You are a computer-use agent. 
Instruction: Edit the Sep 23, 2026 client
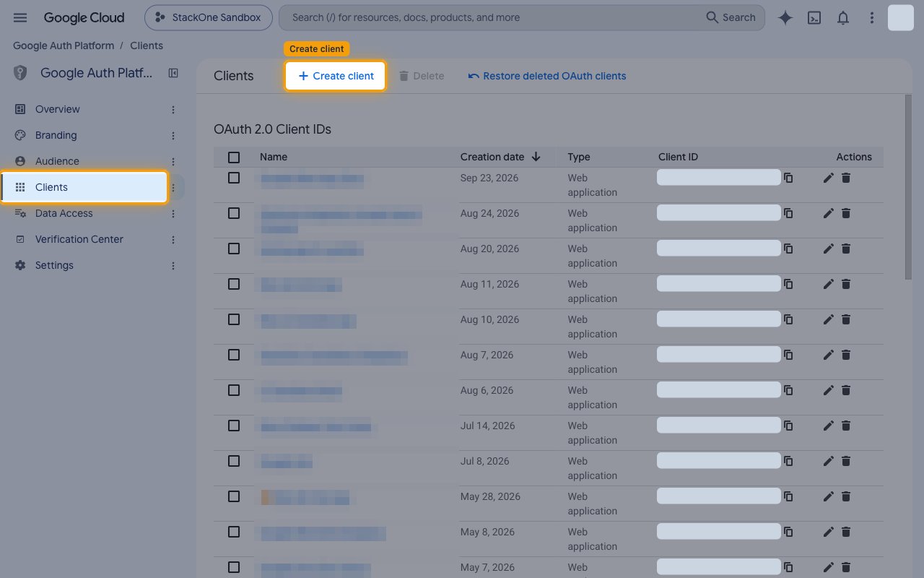pos(828,178)
